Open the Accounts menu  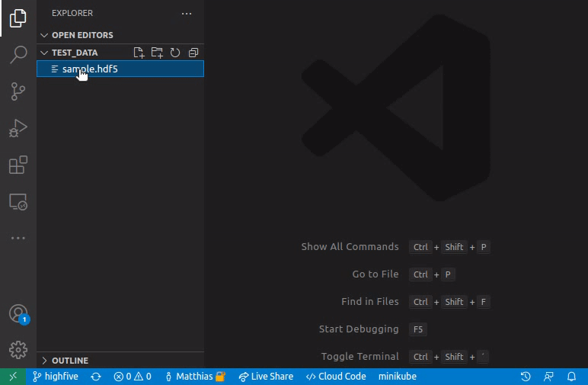(18, 313)
